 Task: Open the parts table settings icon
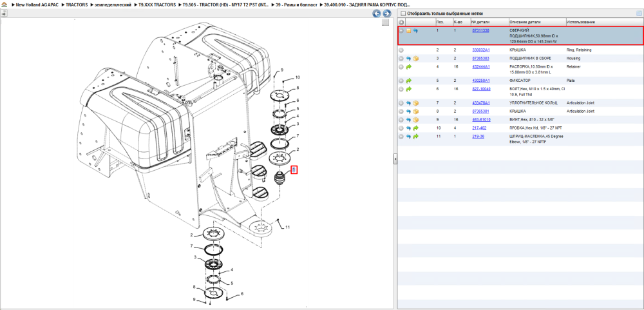point(639,14)
